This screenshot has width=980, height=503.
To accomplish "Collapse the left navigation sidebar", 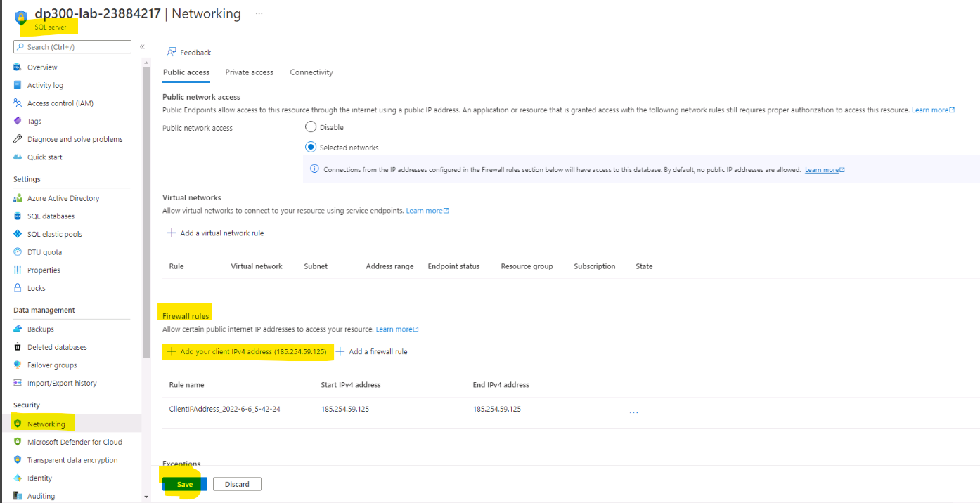I will pos(141,46).
